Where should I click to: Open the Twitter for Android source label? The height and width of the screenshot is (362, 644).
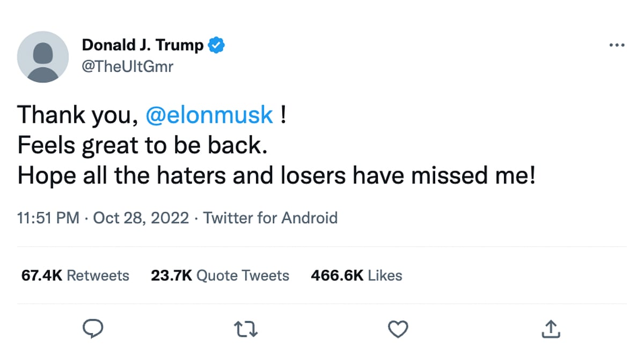(x=270, y=218)
